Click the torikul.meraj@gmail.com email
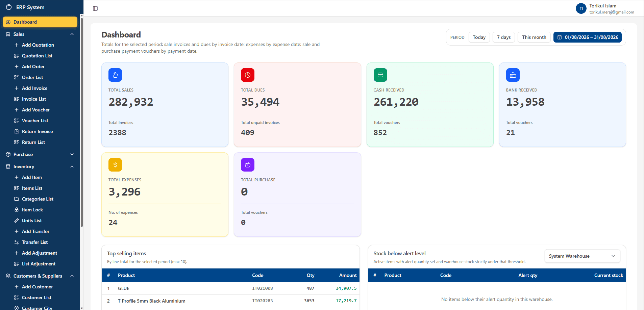 click(612, 12)
